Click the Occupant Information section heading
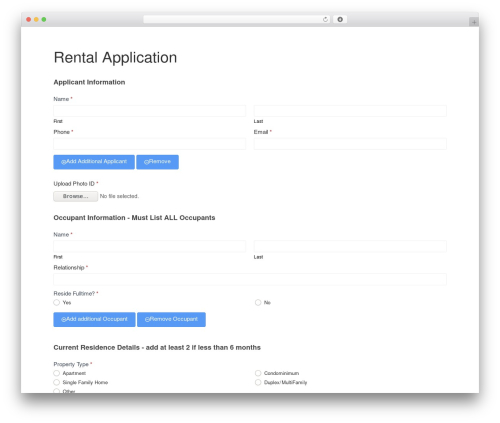Viewport: 500px width, 423px height. click(134, 218)
